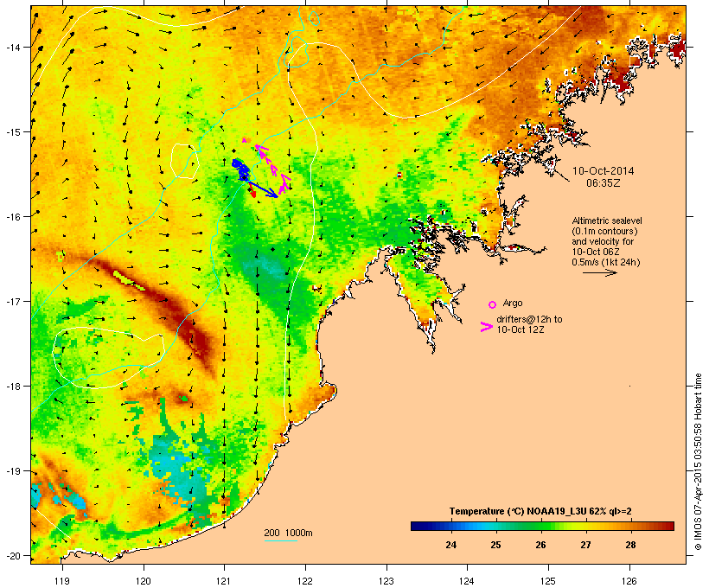Click latitude axis label '-14'
709x588 pixels.
pos(12,47)
